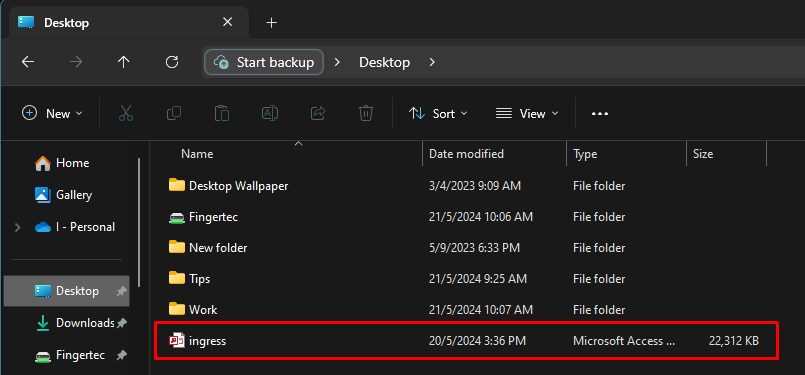Open the View layout dropdown

pos(527,114)
